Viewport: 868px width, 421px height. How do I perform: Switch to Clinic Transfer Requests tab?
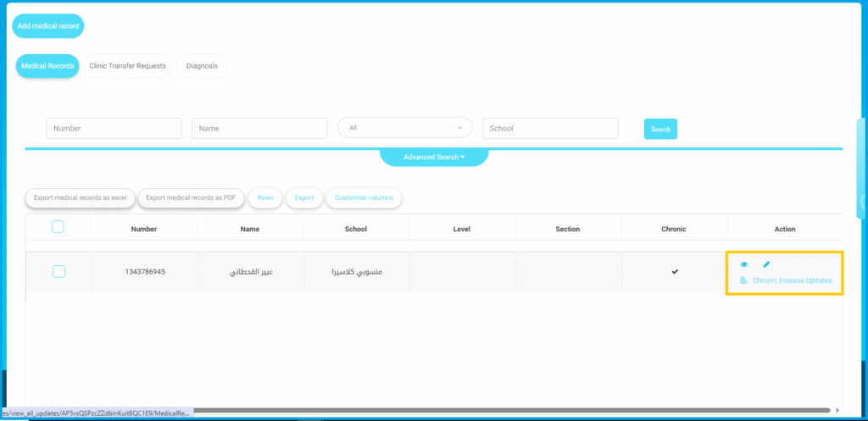[x=127, y=66]
